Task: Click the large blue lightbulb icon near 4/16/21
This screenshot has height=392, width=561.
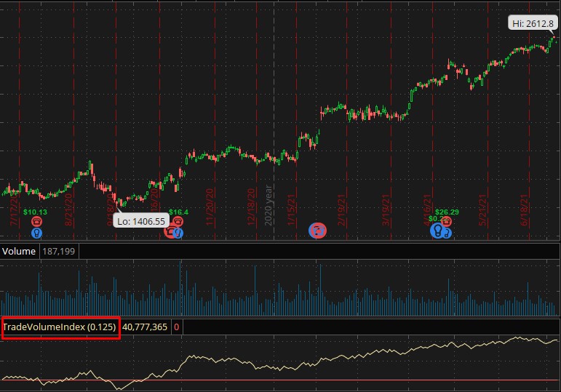Action: point(438,231)
